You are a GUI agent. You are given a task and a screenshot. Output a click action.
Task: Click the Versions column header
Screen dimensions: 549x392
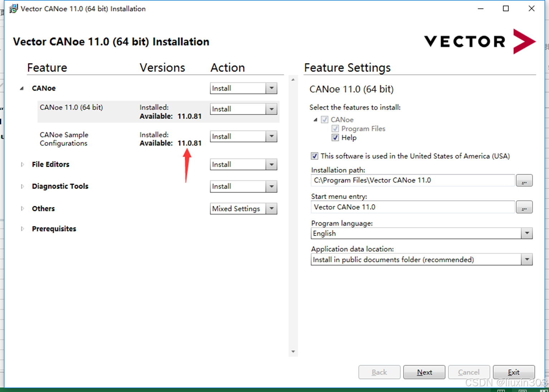click(x=162, y=68)
